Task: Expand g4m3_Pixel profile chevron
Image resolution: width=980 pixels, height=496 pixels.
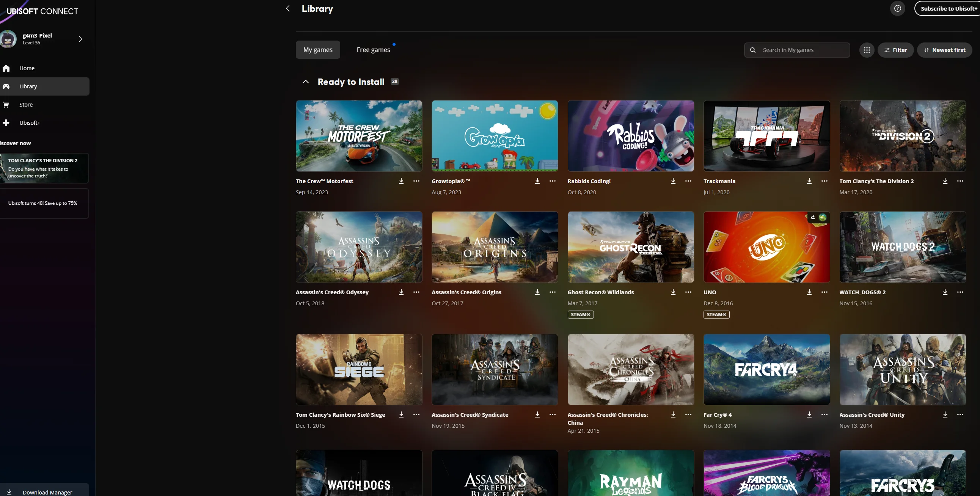Action: (x=80, y=39)
